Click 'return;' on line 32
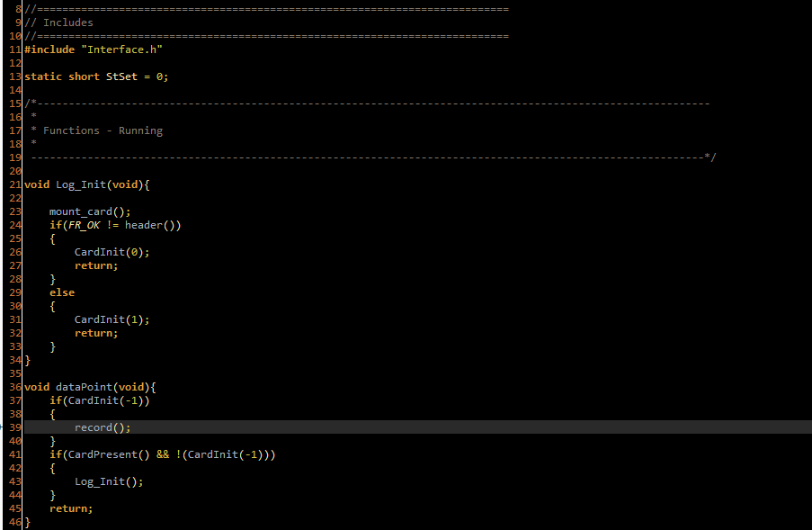812x530 pixels. coord(96,333)
